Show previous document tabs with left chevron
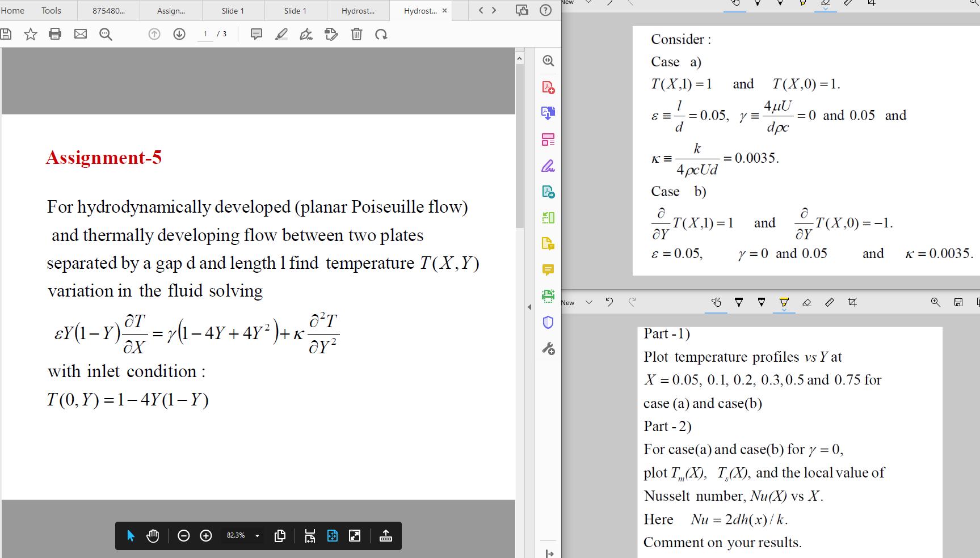Viewport: 980px width, 558px height. click(481, 10)
